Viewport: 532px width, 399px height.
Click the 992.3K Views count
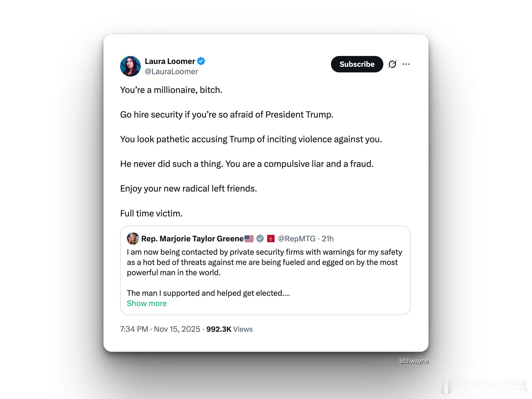tap(229, 329)
